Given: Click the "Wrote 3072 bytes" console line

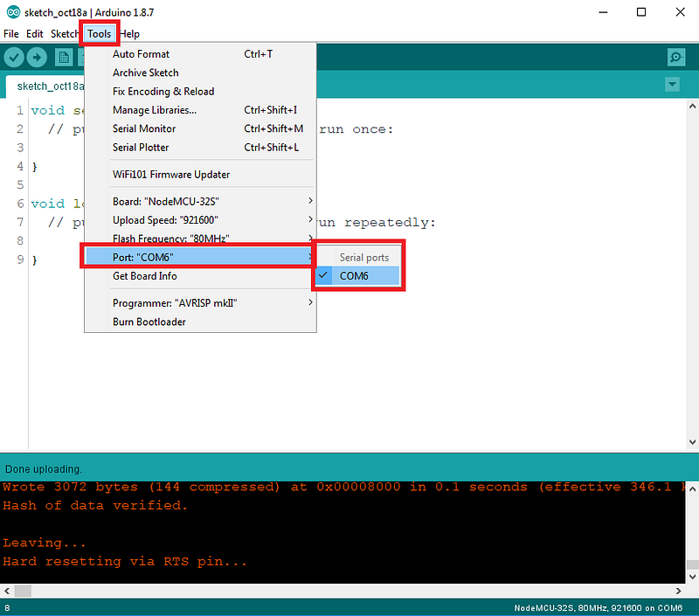Looking at the screenshot, I should click(343, 487).
